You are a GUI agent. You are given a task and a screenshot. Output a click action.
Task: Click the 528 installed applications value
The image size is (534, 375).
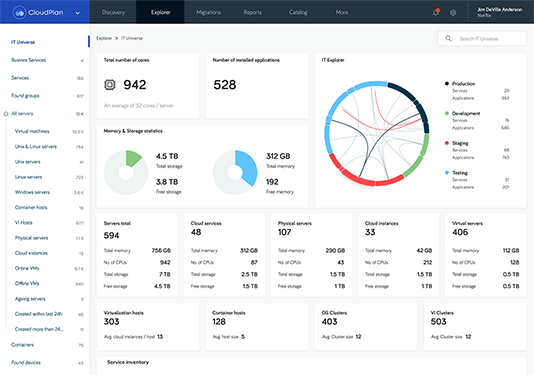point(225,85)
